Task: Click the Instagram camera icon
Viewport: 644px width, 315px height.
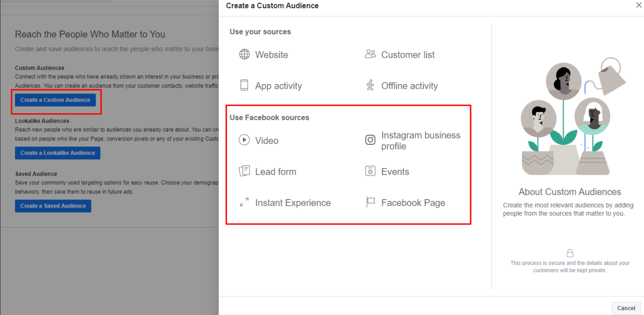Action: [370, 140]
